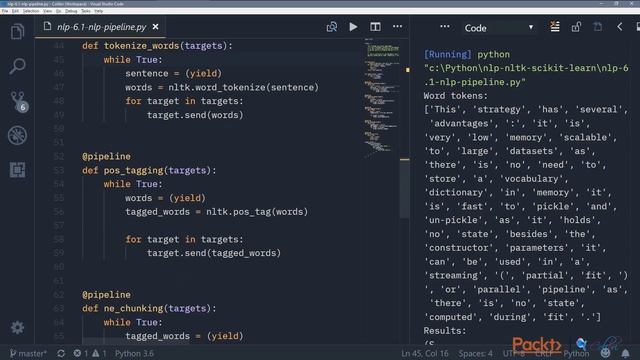640x360 pixels.
Task: Click the open log file icon in output panel
Action: (598, 27)
